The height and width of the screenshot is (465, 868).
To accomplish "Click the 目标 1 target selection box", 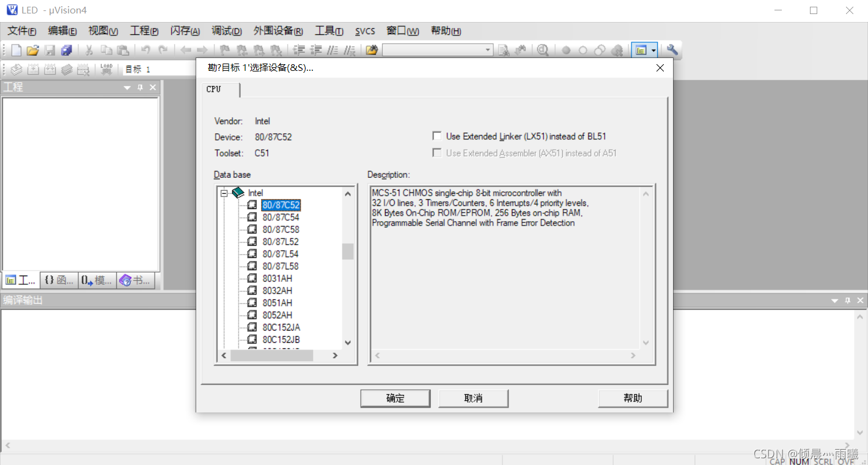I will [160, 69].
